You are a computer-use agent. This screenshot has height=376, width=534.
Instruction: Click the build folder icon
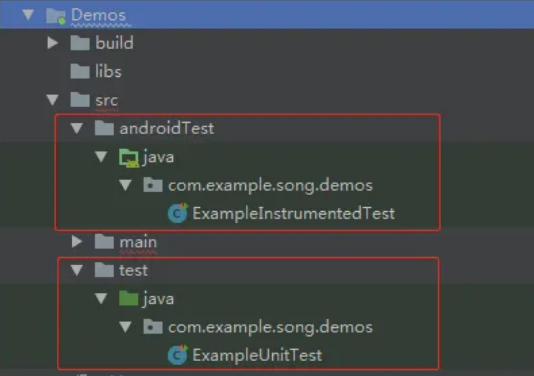click(x=80, y=43)
